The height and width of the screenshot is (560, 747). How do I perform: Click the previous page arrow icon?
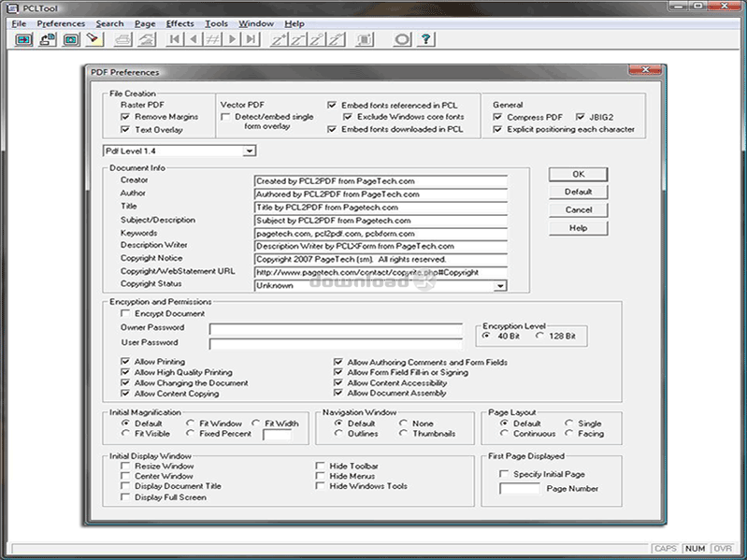coord(194,39)
